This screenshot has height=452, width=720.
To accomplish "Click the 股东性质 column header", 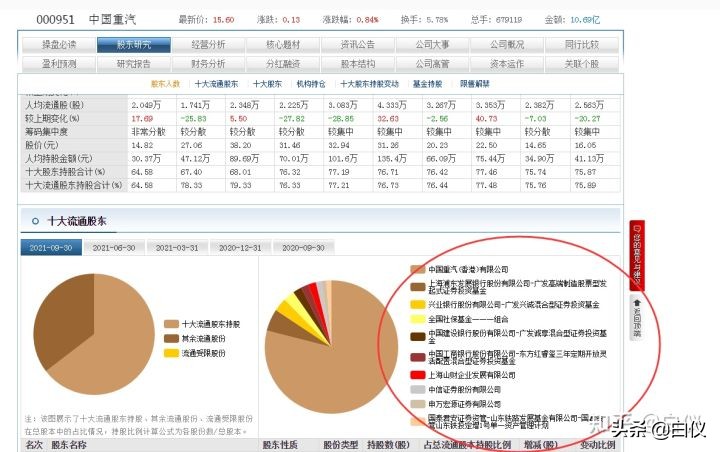I will point(280,445).
